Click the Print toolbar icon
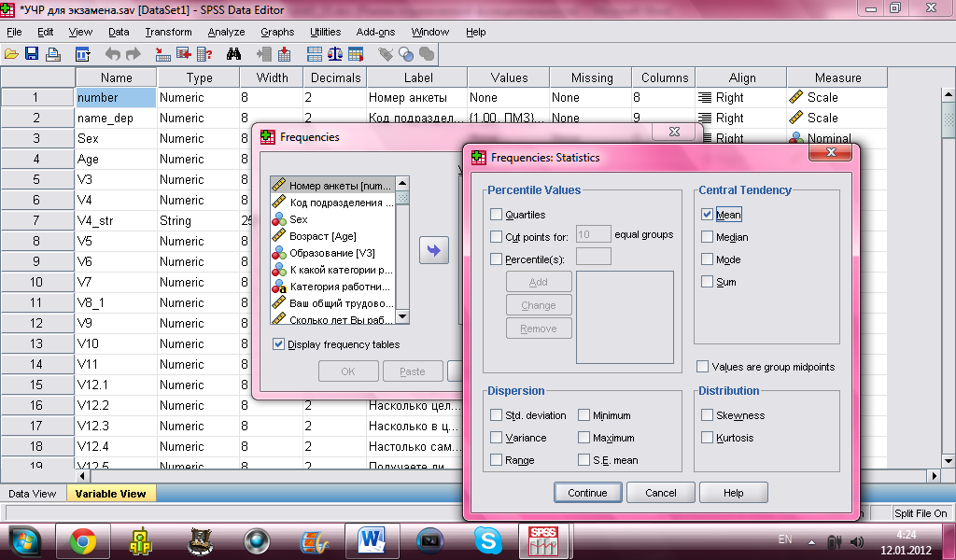This screenshot has height=560, width=956. point(53,54)
